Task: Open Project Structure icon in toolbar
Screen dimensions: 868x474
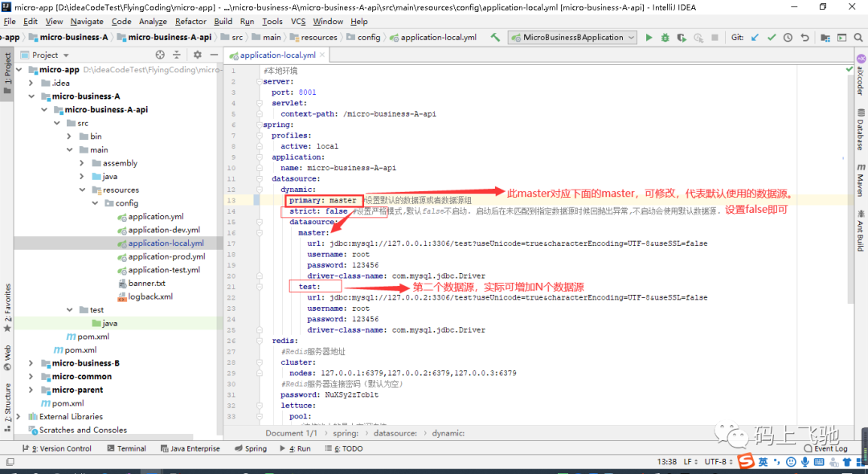Action: point(825,38)
